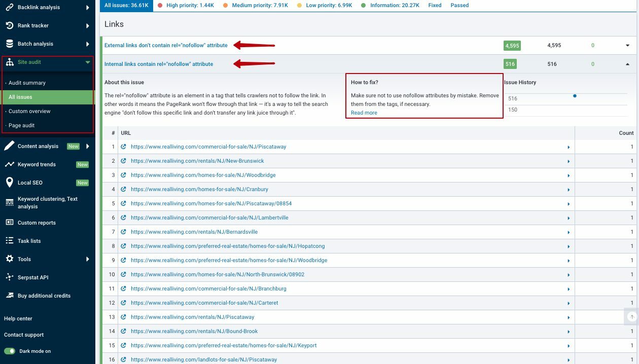Viewport: 639px width, 364px height.
Task: Toggle the Dark mode switch
Action: coord(10,351)
